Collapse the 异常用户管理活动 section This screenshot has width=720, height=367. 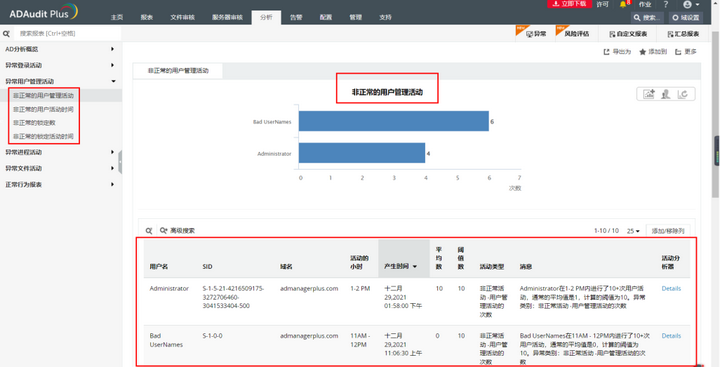pos(61,81)
